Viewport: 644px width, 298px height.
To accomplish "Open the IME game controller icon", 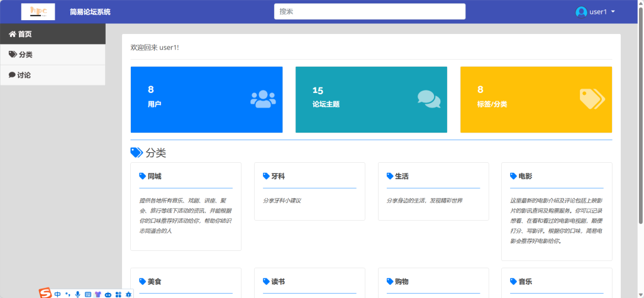I will click(x=108, y=294).
